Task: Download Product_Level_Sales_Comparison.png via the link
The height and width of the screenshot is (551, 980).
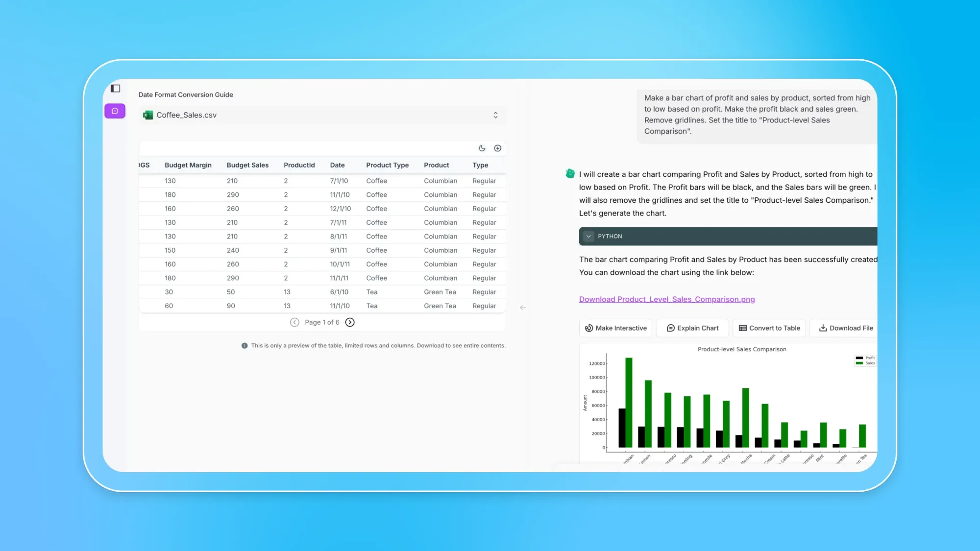Action: click(667, 299)
